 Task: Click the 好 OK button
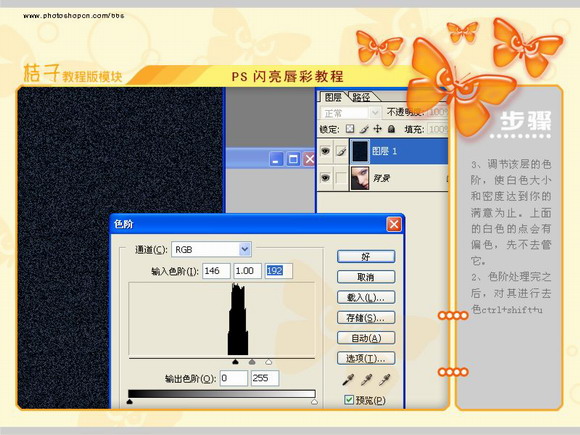coord(366,256)
